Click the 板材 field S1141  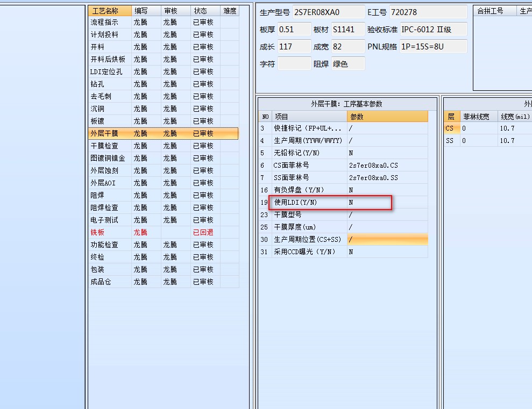pyautogui.click(x=348, y=30)
